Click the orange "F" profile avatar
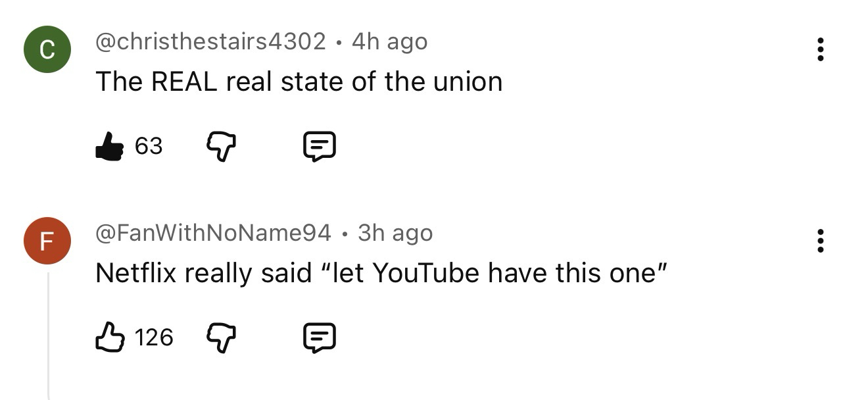The image size is (868, 400). pyautogui.click(x=47, y=241)
